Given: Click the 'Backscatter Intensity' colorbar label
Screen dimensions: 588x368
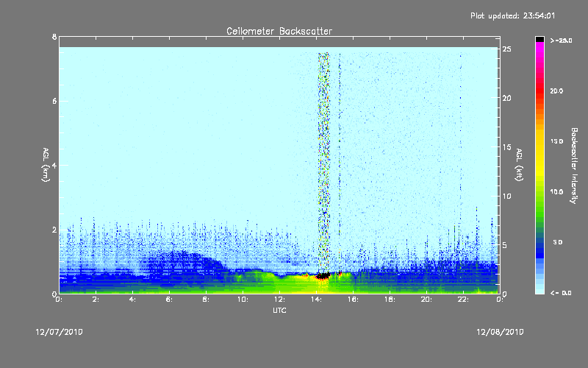Looking at the screenshot, I should [x=574, y=166].
